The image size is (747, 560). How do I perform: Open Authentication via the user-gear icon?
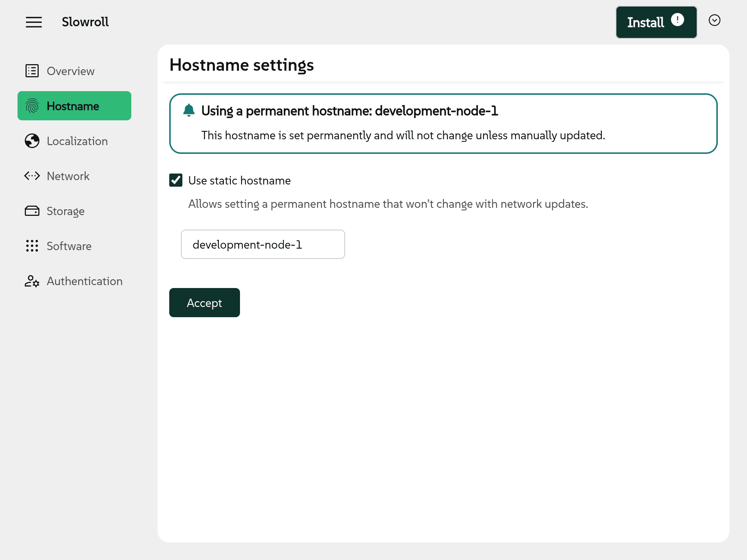tap(32, 281)
